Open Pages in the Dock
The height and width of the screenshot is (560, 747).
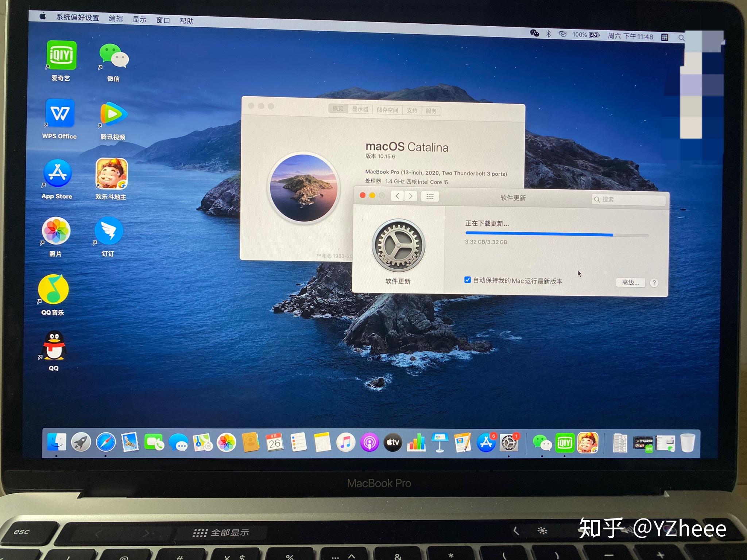pyautogui.click(x=463, y=443)
